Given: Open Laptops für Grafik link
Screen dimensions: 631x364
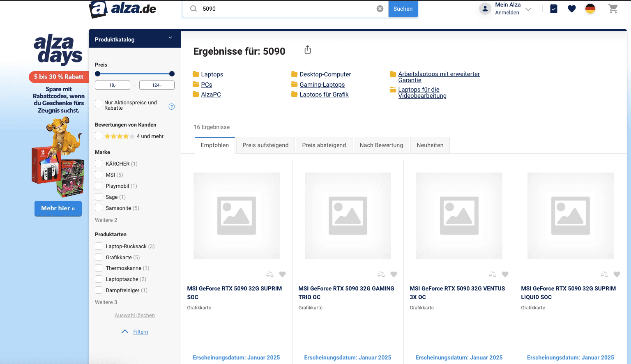Looking at the screenshot, I should pos(324,94).
